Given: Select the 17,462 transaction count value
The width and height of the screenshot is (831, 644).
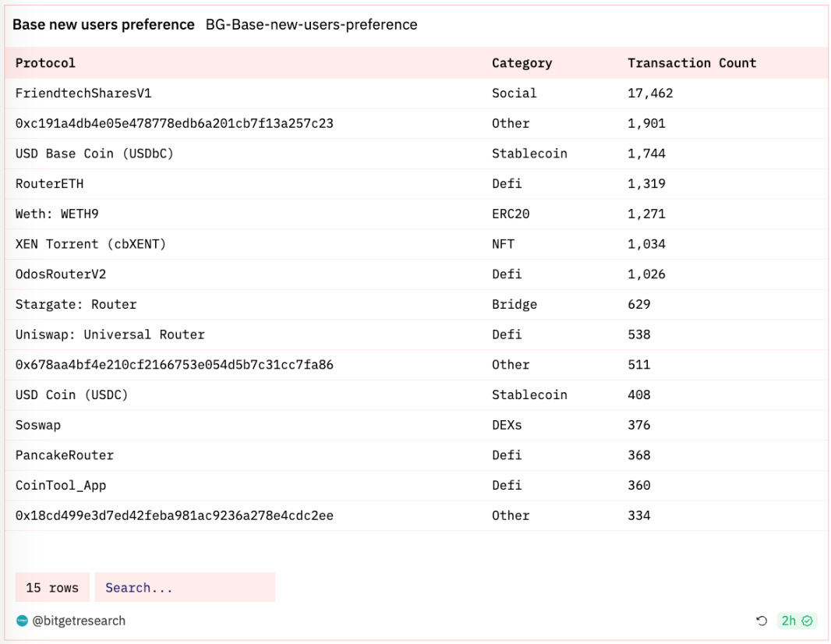Looking at the screenshot, I should [x=650, y=94].
